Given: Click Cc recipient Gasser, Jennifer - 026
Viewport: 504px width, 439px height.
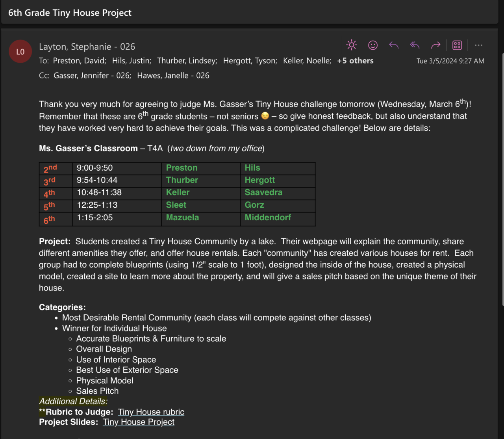Looking at the screenshot, I should pos(92,75).
